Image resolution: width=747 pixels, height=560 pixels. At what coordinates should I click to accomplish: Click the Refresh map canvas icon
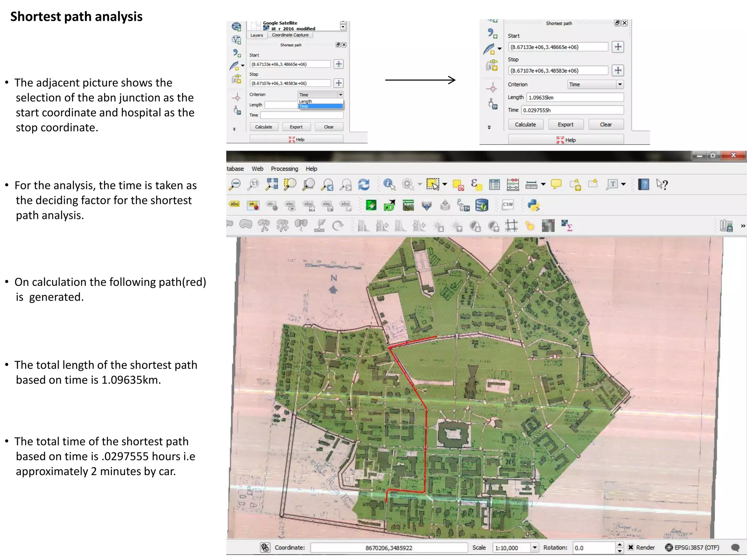coord(364,185)
